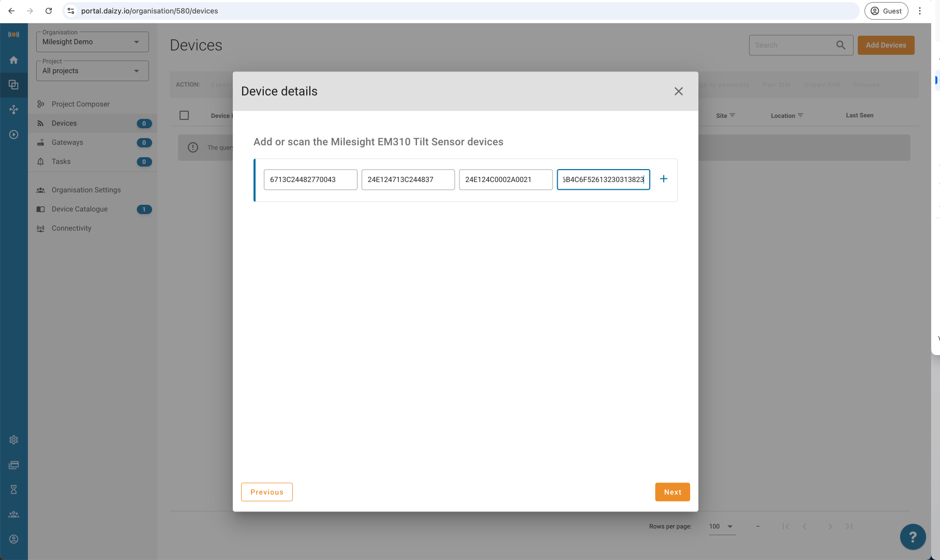The height and width of the screenshot is (560, 940).
Task: Click the Daizy logo icon in sidebar
Action: tap(14, 34)
